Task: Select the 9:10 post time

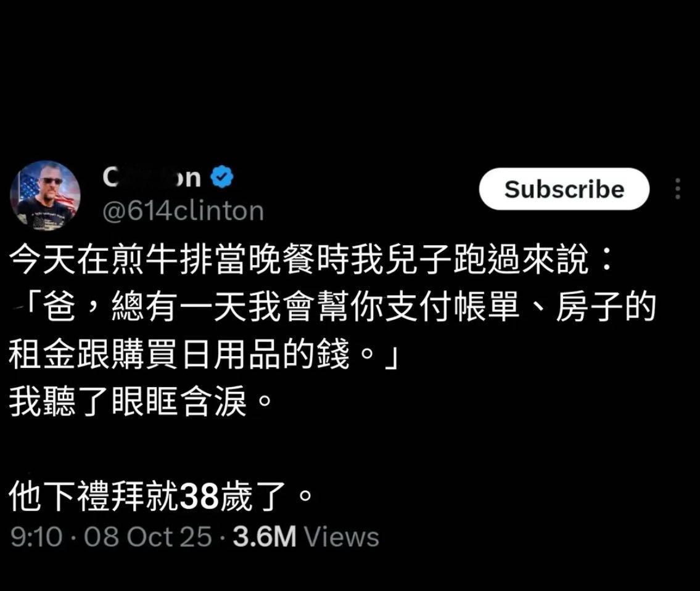Action: click(x=36, y=536)
